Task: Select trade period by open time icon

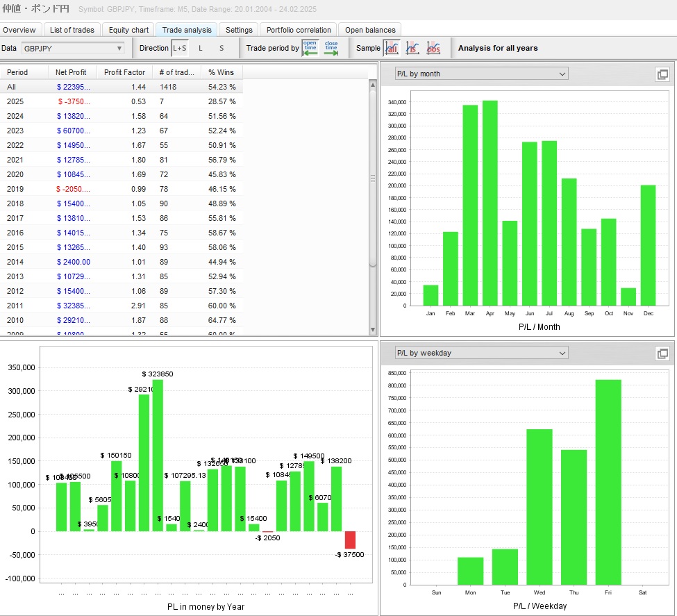Action: (310, 48)
